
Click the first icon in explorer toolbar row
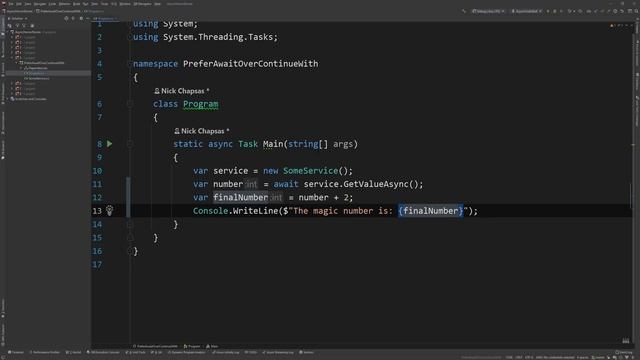pos(9,26)
